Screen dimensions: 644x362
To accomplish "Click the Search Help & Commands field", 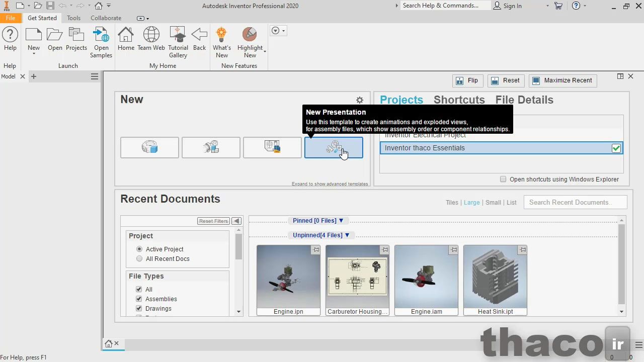I will [446, 6].
